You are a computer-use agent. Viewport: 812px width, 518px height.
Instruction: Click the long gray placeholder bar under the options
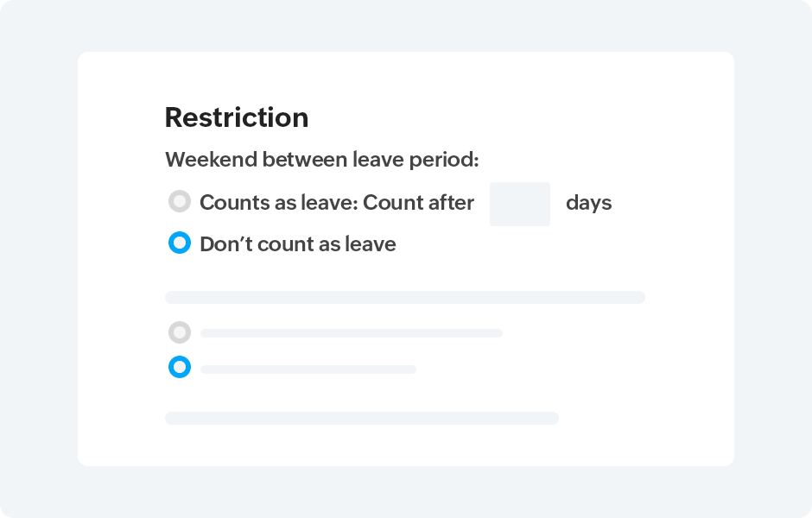(x=404, y=298)
